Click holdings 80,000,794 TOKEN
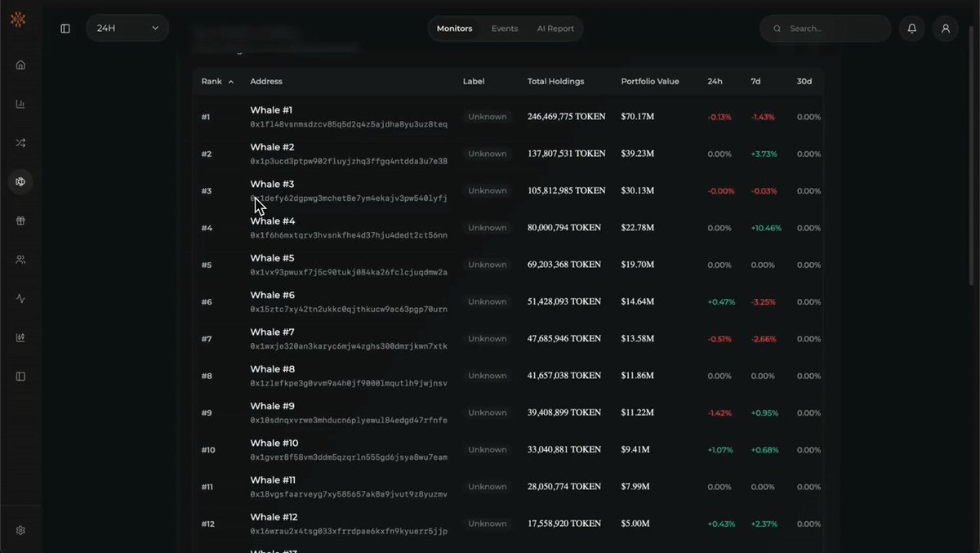 (x=563, y=228)
